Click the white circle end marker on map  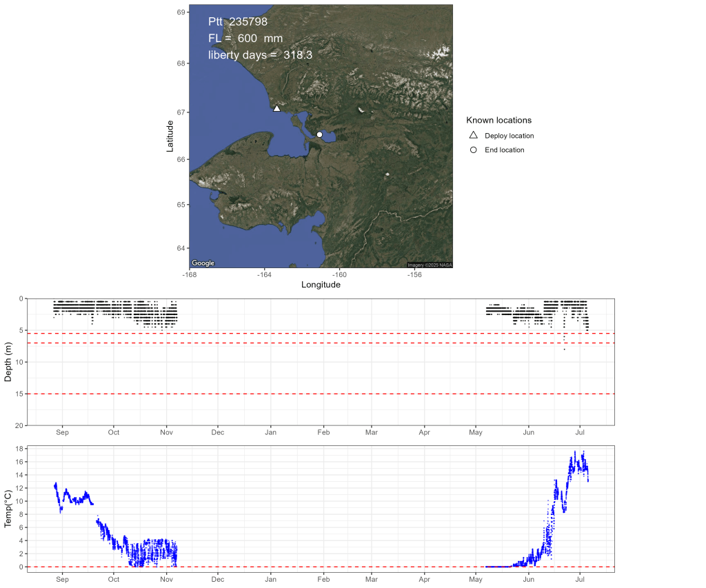[x=319, y=134]
